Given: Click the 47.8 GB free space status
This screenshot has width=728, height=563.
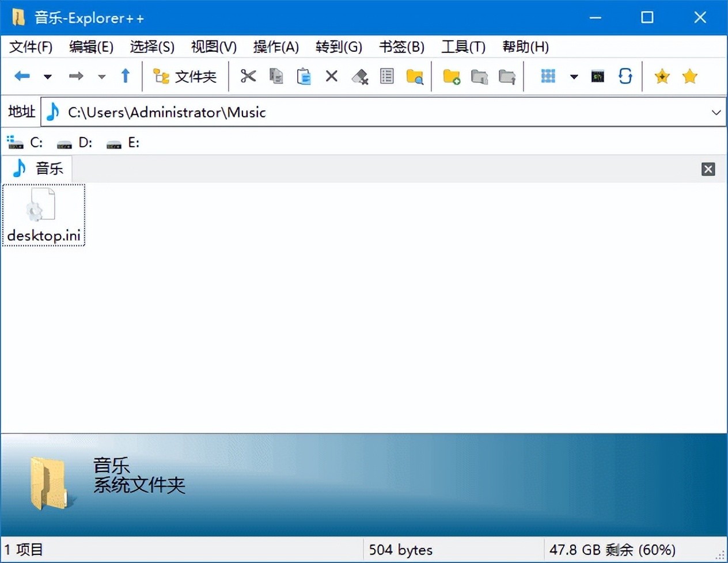Looking at the screenshot, I should 612,550.
